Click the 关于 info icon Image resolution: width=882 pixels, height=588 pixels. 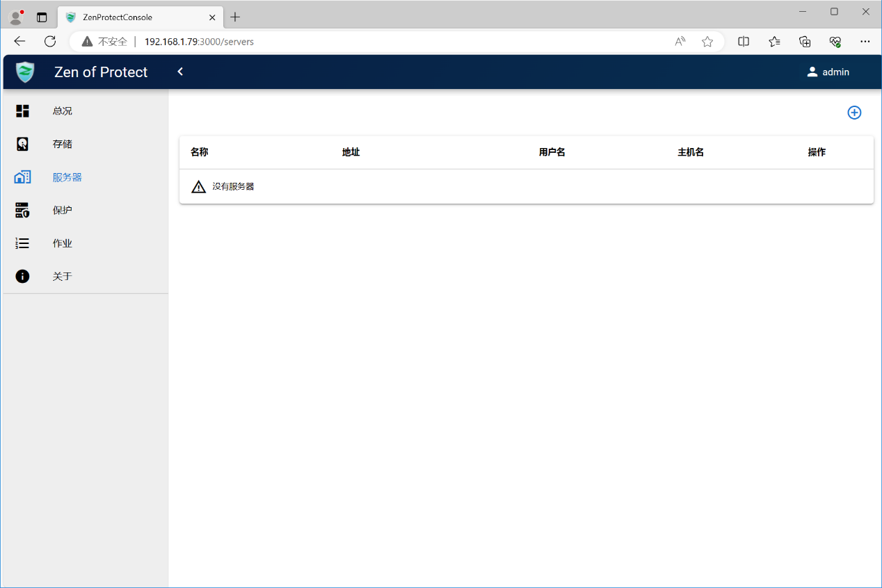point(22,277)
